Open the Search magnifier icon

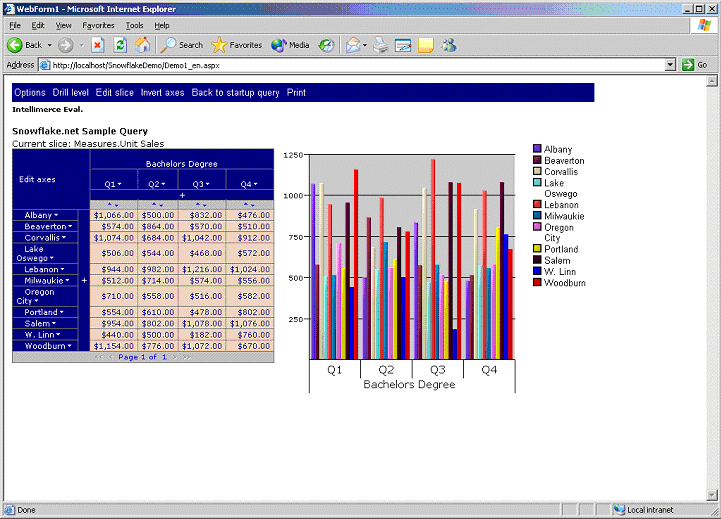point(168,45)
